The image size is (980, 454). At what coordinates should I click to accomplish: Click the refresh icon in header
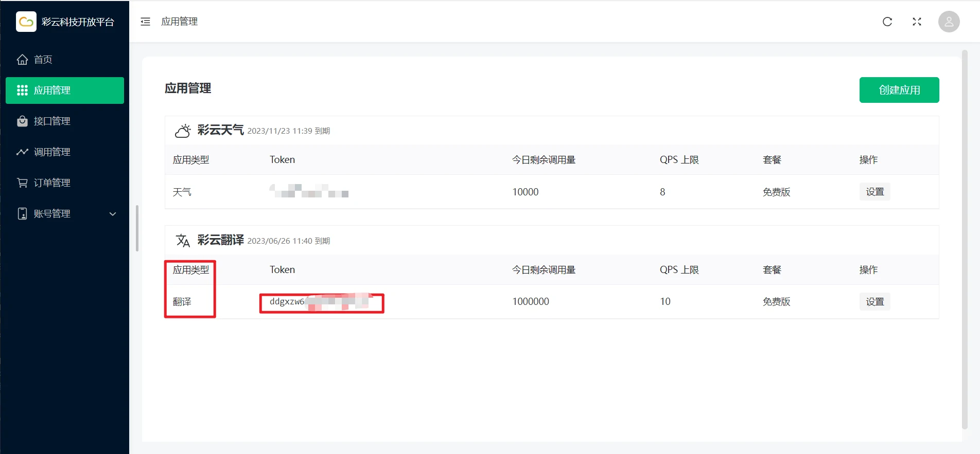pos(887,22)
